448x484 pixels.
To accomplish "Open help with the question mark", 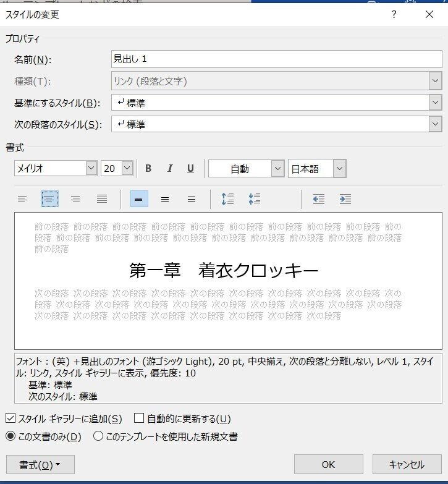I will [x=394, y=14].
